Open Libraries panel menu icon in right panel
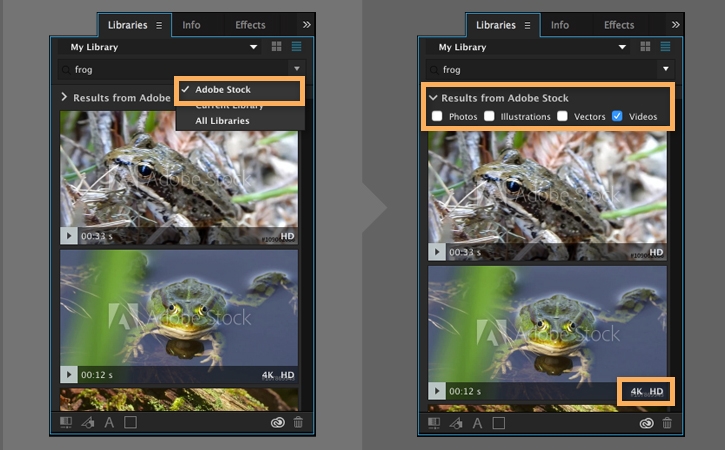The image size is (725, 450). pos(527,25)
